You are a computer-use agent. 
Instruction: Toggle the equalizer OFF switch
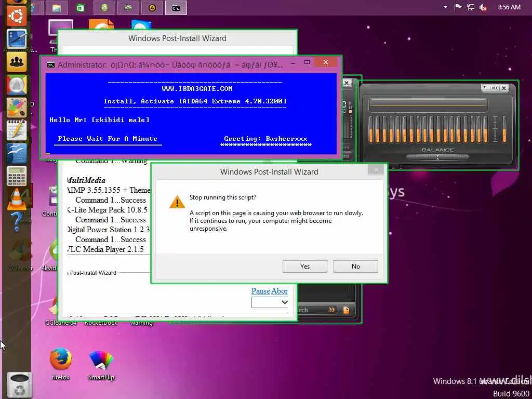tap(495, 88)
